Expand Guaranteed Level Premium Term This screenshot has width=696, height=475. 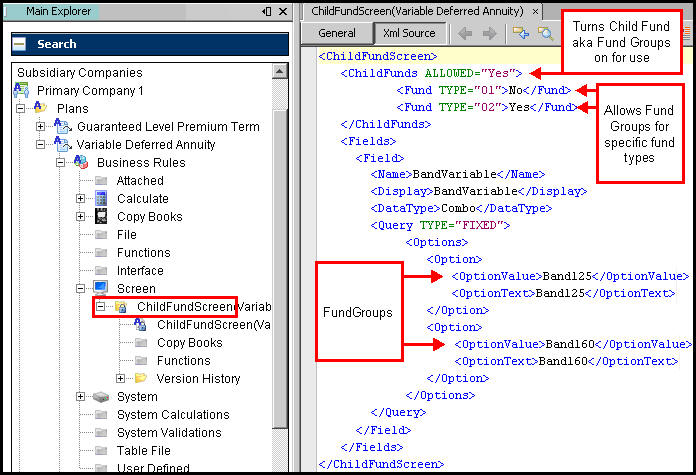coord(40,127)
